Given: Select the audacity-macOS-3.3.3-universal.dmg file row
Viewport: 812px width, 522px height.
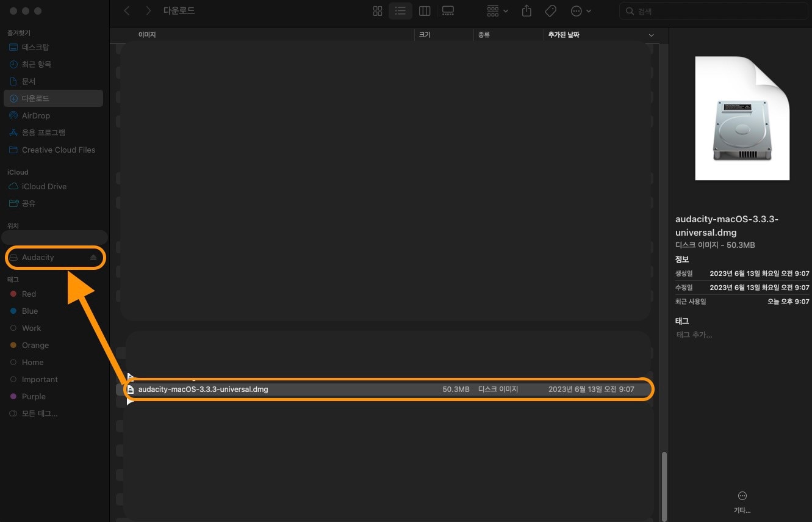Looking at the screenshot, I should pyautogui.click(x=389, y=389).
